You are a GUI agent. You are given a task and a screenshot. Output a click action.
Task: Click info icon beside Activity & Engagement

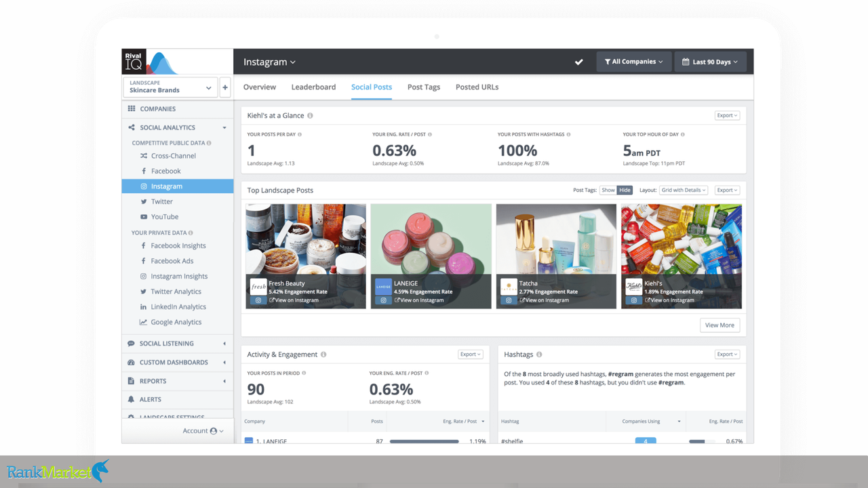tap(323, 354)
